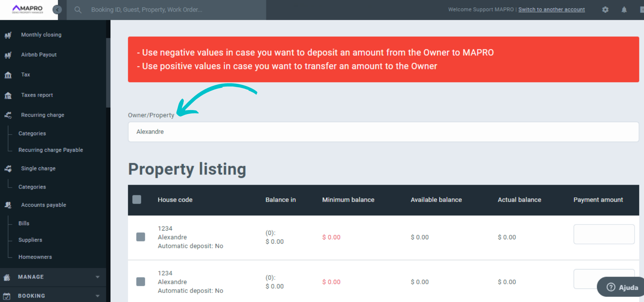Open the notifications bell
The height and width of the screenshot is (302, 644).
pos(624,10)
